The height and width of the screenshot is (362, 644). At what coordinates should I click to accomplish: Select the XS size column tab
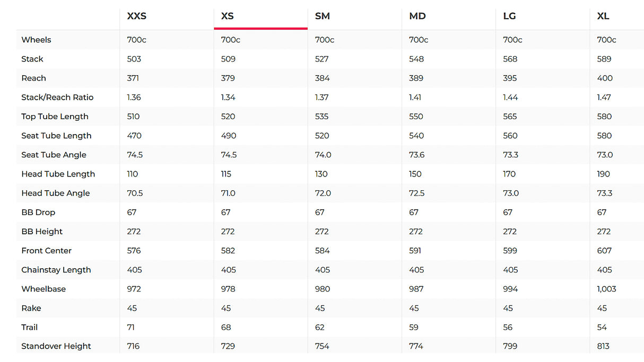228,16
